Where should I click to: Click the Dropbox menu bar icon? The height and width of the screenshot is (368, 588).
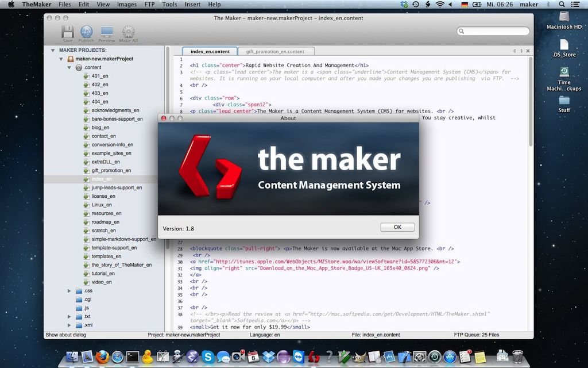coord(404,4)
